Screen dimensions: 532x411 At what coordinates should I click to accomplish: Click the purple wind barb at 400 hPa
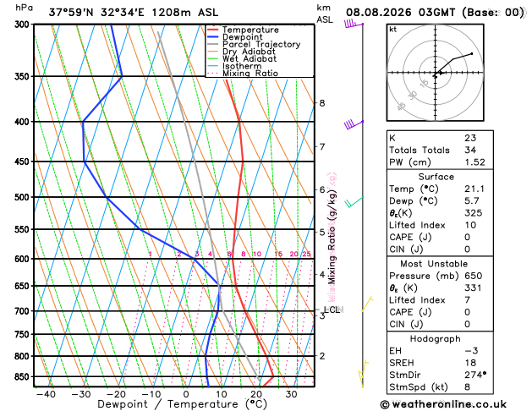354,124
